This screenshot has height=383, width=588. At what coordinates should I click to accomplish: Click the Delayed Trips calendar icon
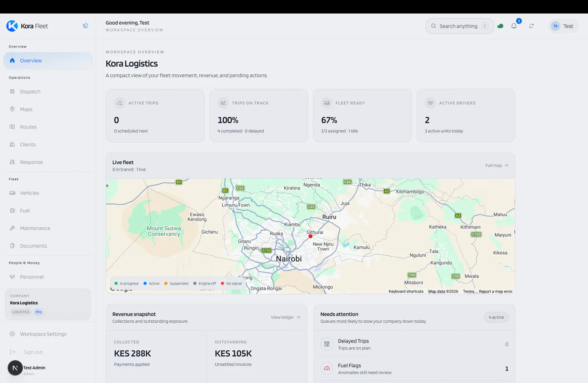pos(327,344)
